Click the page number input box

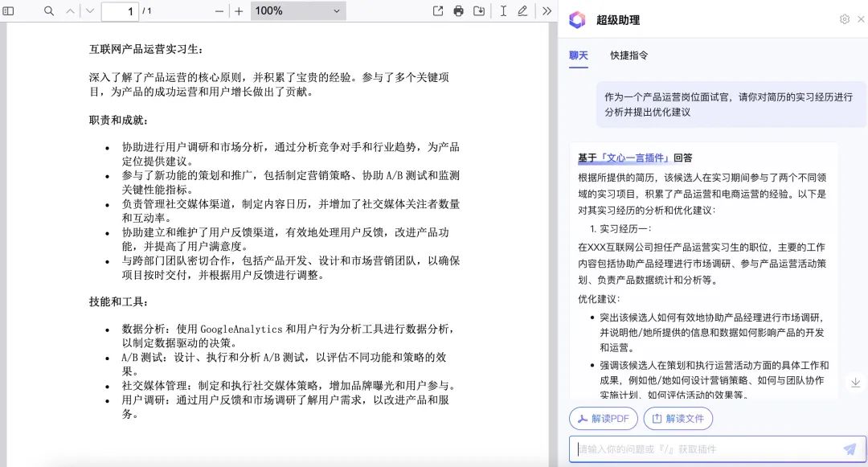pos(120,11)
